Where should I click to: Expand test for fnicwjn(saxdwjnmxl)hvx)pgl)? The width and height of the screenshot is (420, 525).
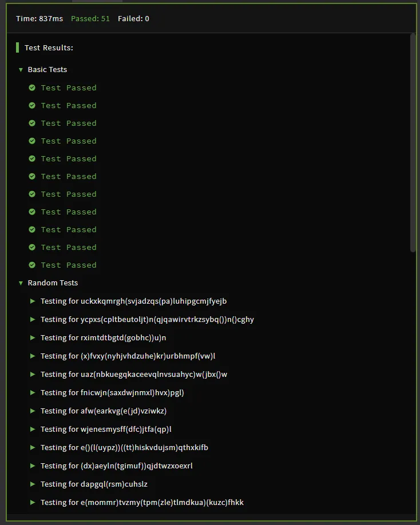click(x=33, y=392)
